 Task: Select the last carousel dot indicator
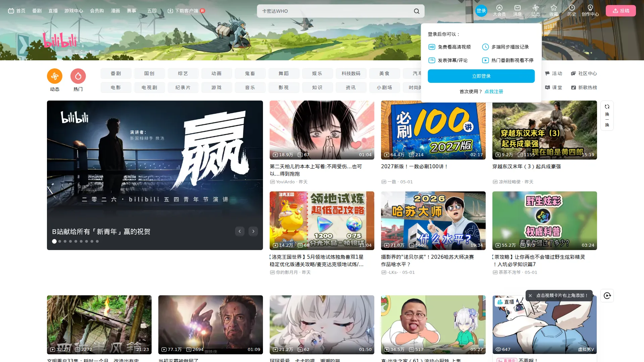(97, 241)
